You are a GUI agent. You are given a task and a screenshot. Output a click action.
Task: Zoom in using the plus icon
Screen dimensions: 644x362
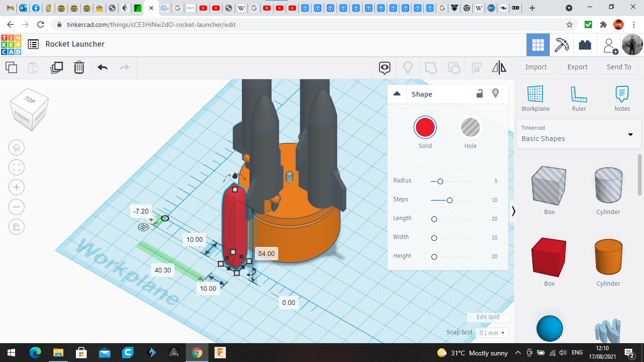tap(17, 187)
